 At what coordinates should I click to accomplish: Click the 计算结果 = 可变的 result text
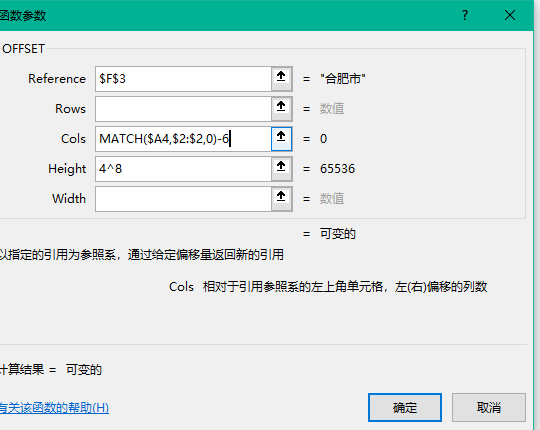click(51, 370)
